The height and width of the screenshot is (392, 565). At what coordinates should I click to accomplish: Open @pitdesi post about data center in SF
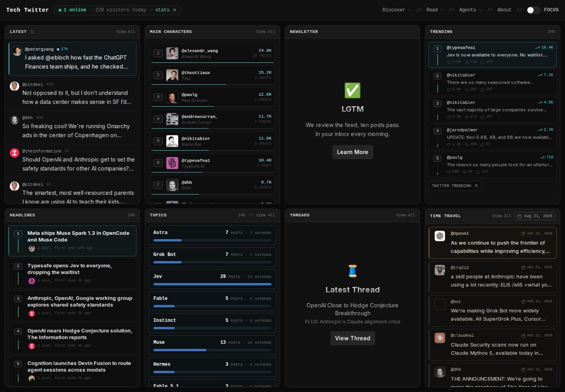(x=73, y=94)
